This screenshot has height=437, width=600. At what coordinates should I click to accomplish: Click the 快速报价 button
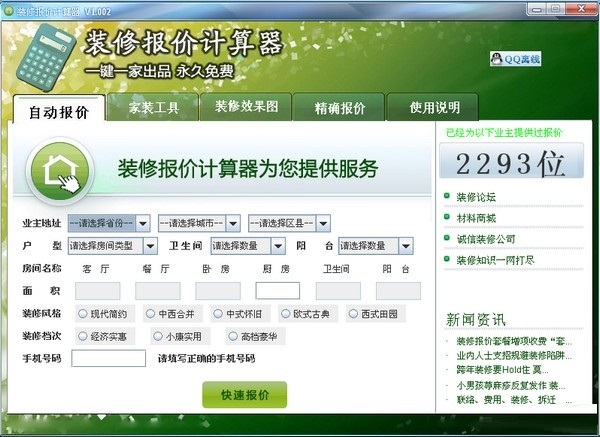(245, 395)
